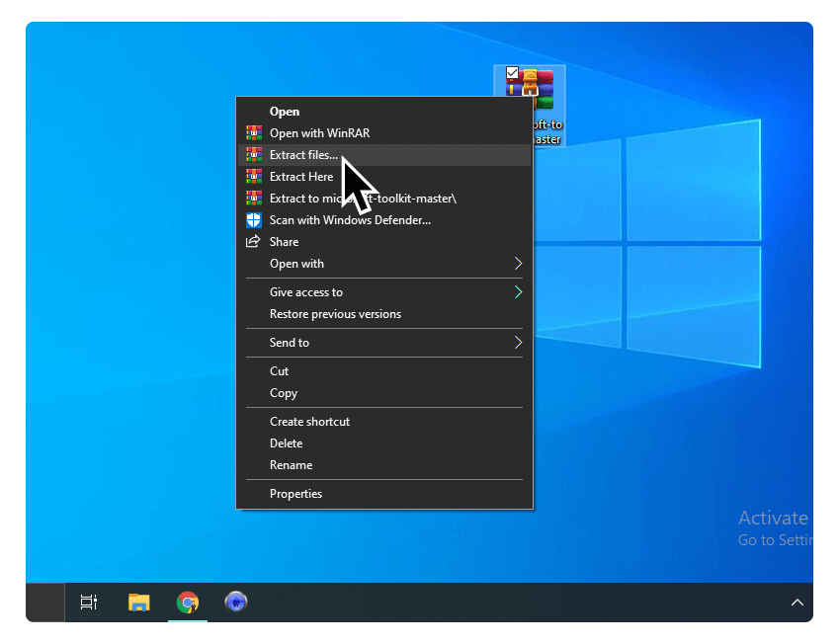This screenshot has width=839, height=644.
Task: Select Give access to entry
Action: [x=384, y=292]
